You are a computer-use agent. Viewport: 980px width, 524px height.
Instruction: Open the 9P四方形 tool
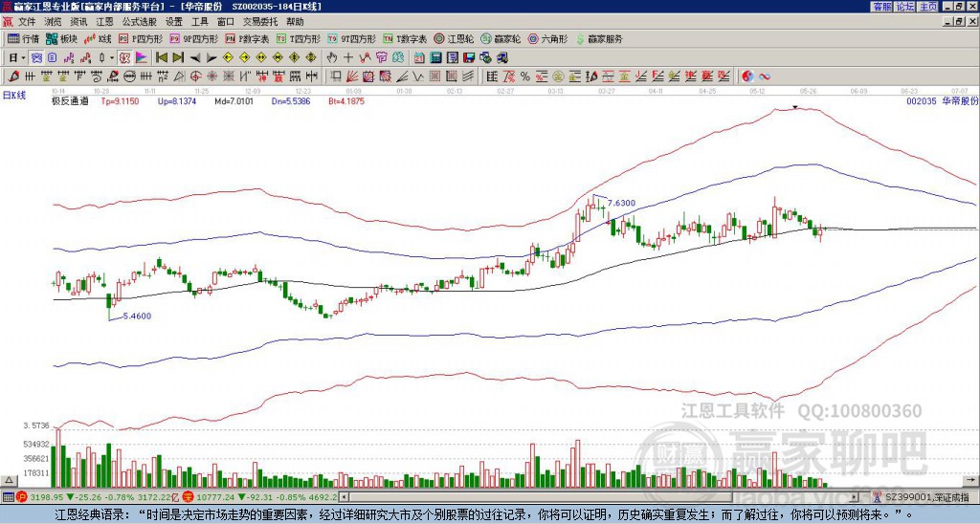coord(193,38)
